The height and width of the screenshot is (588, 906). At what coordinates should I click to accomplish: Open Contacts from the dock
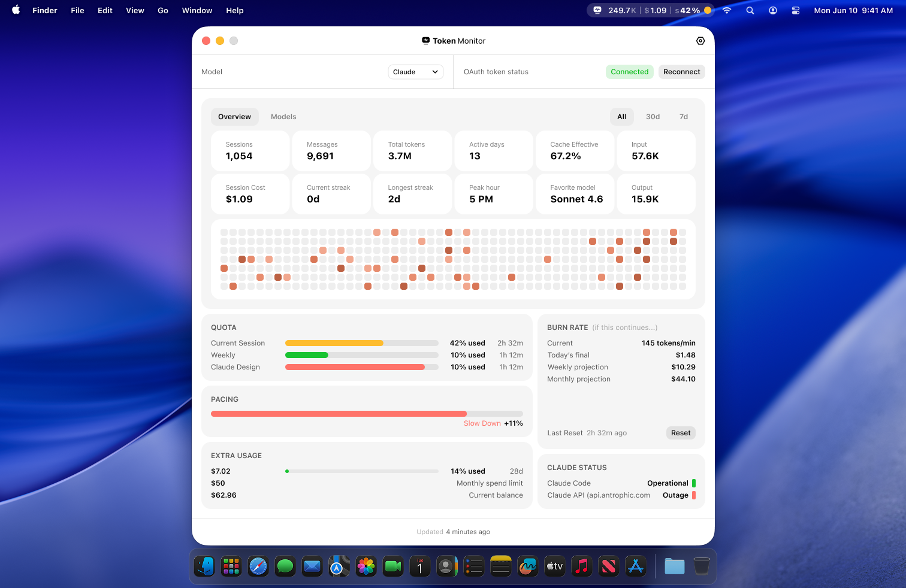coord(447,566)
